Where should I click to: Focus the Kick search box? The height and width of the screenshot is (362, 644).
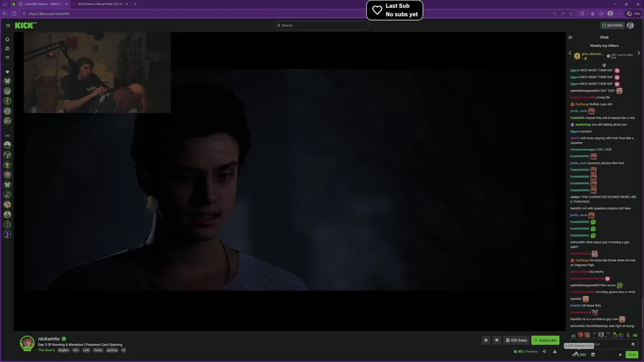tap(321, 25)
